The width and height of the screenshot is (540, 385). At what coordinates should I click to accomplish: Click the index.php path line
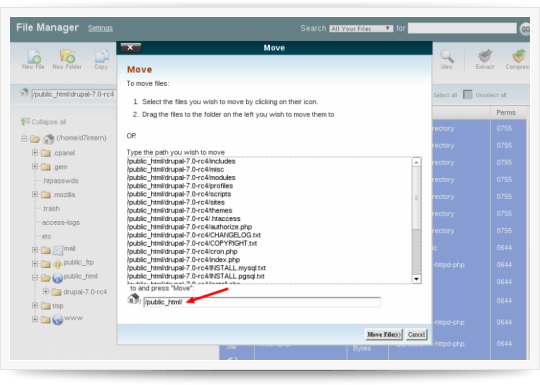tap(184, 260)
